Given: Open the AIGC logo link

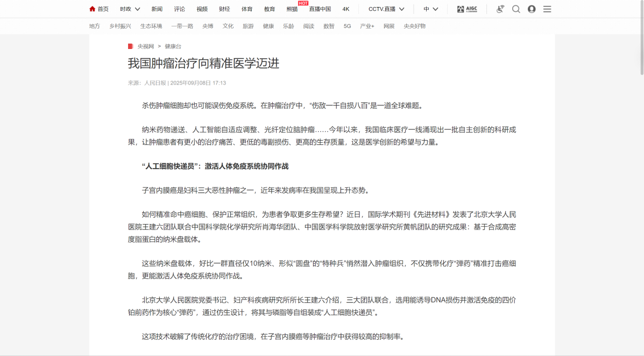Looking at the screenshot, I should 467,9.
